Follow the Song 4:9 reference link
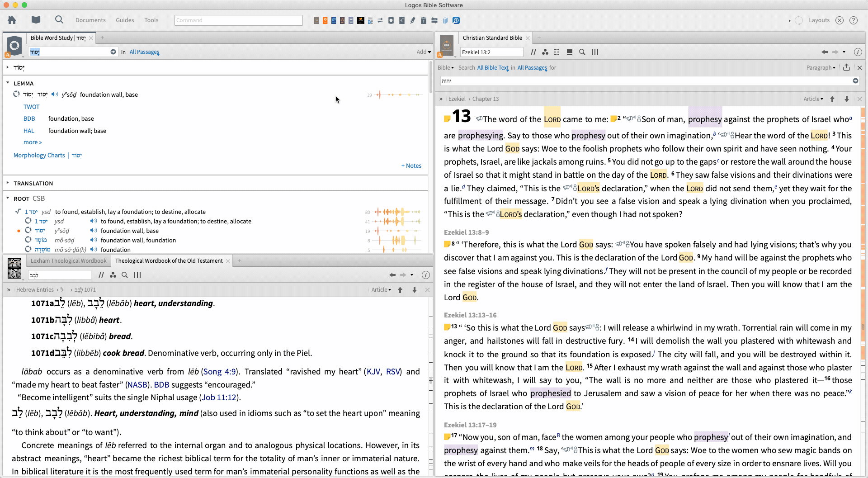 coord(220,372)
